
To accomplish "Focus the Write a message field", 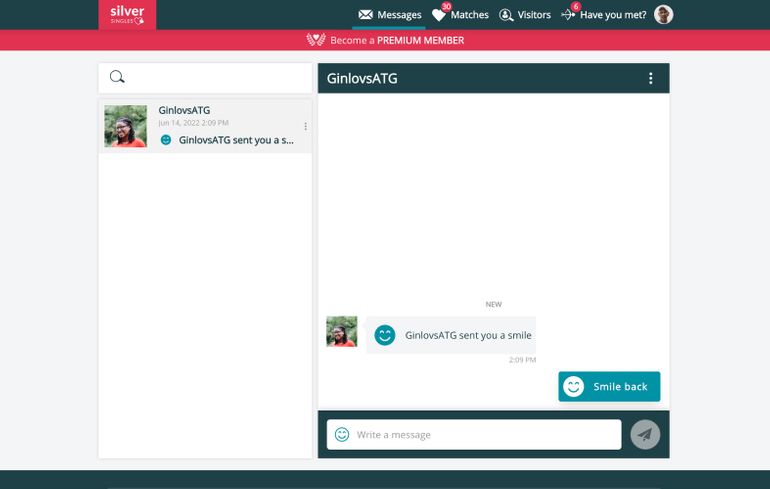I will pos(474,435).
